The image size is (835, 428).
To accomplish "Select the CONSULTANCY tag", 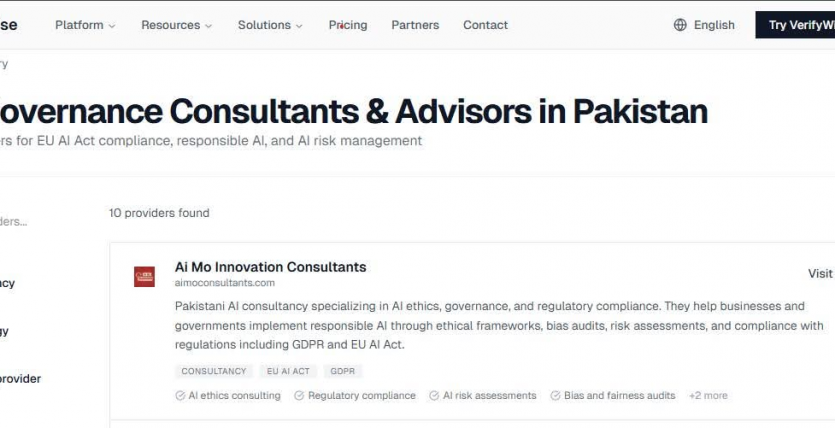I will pos(213,371).
